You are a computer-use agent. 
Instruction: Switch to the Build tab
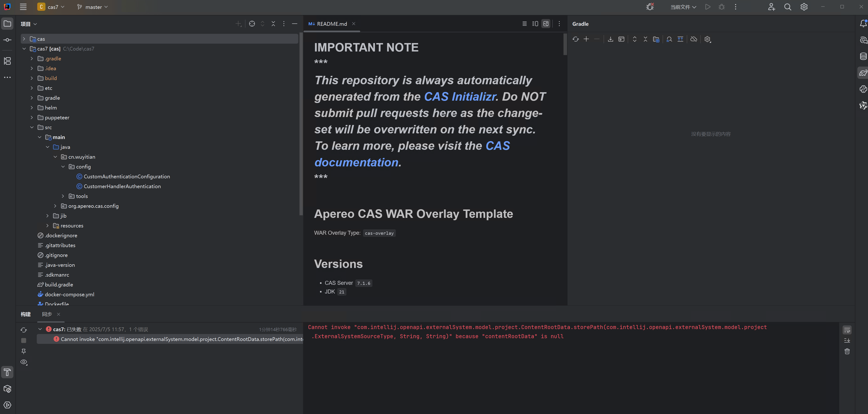(x=26, y=314)
